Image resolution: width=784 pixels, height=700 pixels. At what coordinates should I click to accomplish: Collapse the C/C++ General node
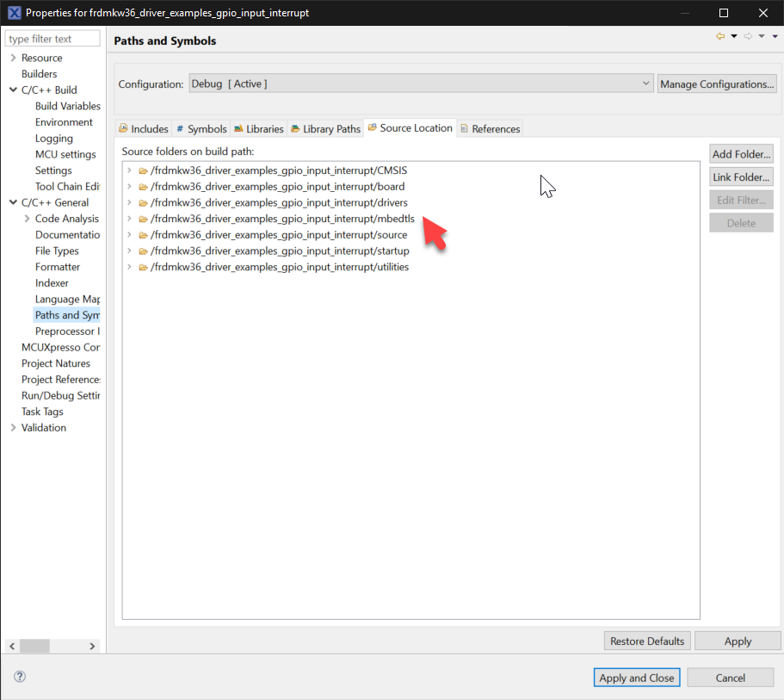click(13, 202)
